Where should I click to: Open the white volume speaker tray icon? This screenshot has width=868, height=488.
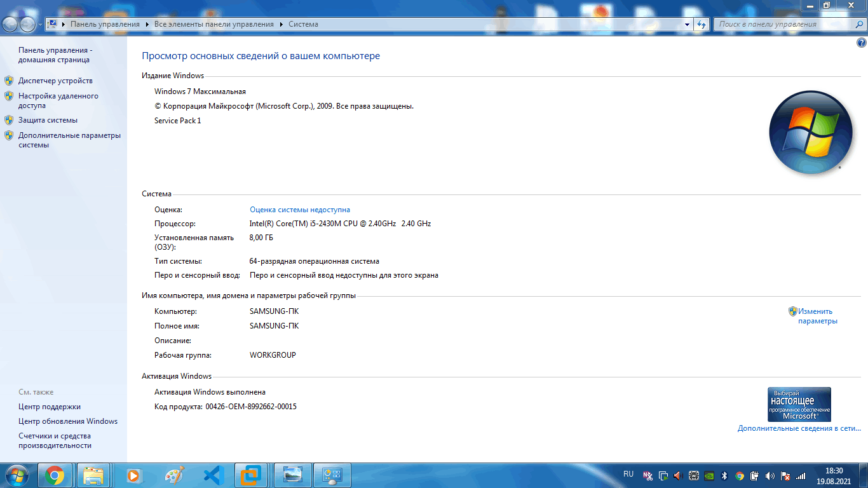tap(770, 475)
